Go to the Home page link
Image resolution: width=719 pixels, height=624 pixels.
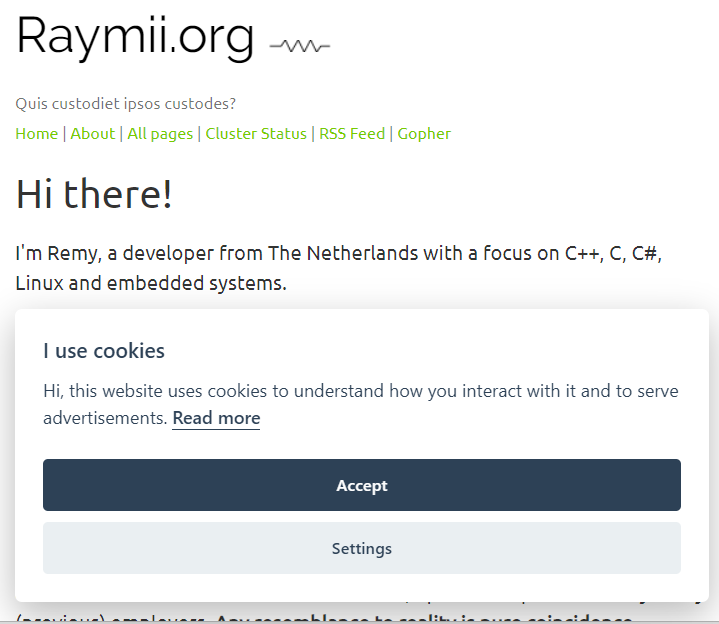pyautogui.click(x=37, y=134)
